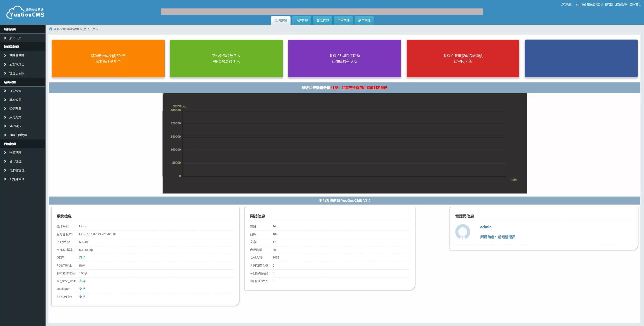This screenshot has width=644, height=326.
Task: Click the admin username link
Action: pos(486,227)
